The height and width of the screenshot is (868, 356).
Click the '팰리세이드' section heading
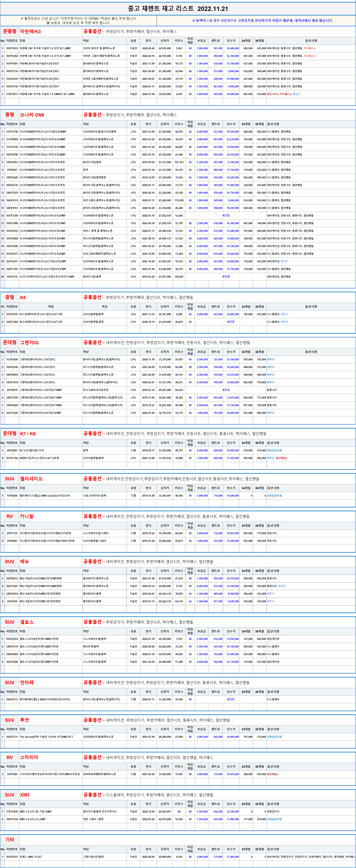tap(31, 479)
